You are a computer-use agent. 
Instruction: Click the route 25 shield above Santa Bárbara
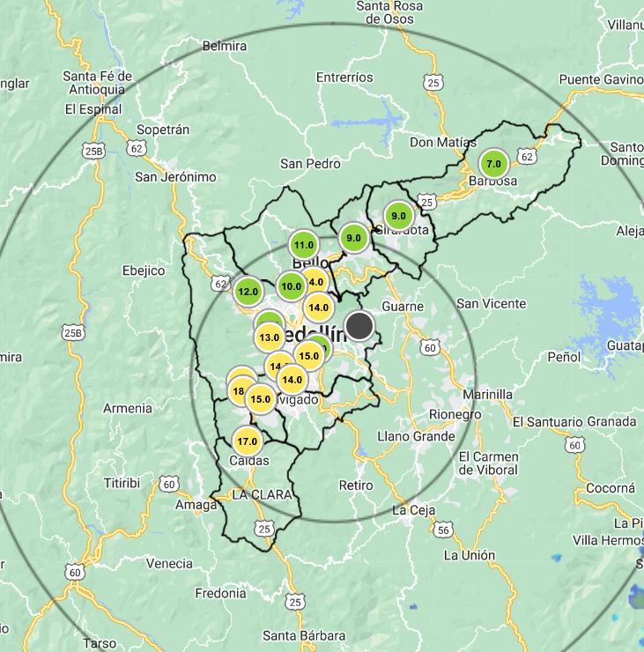pos(295,602)
